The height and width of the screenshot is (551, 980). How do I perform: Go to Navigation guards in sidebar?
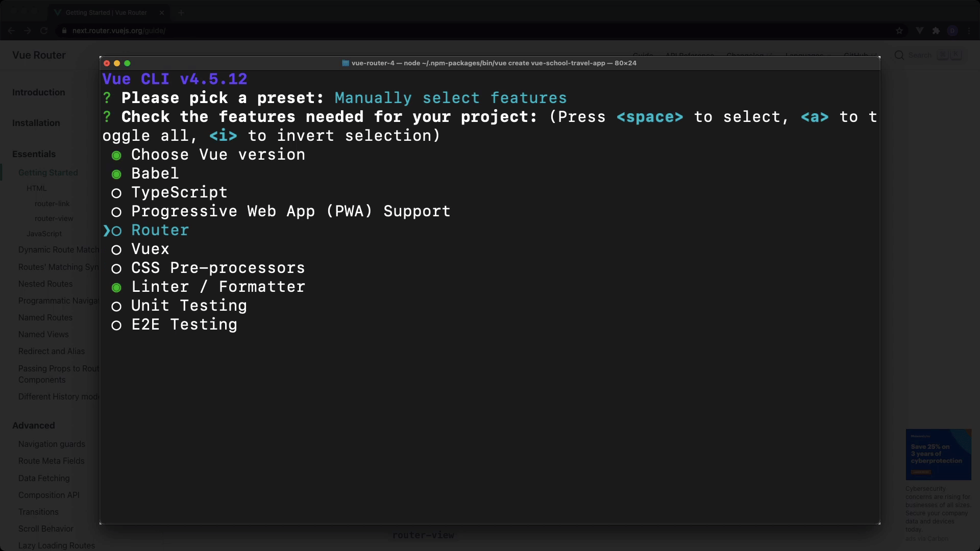tap(52, 444)
